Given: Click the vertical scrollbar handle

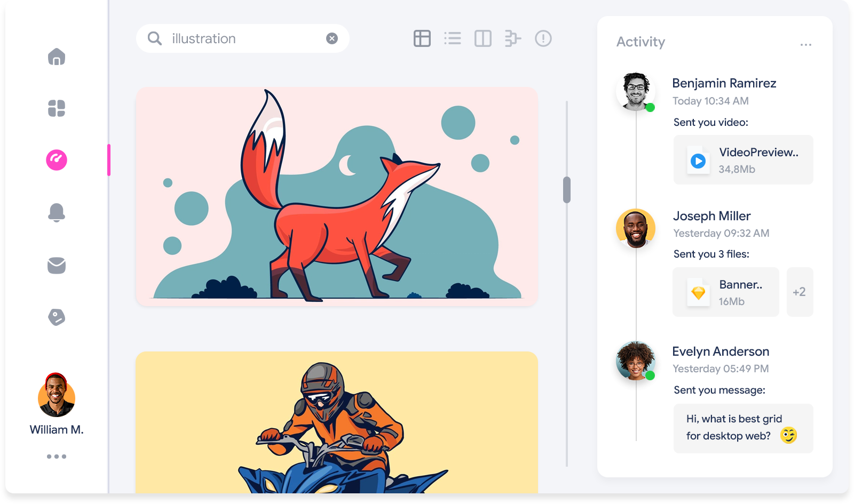Looking at the screenshot, I should 567,190.
